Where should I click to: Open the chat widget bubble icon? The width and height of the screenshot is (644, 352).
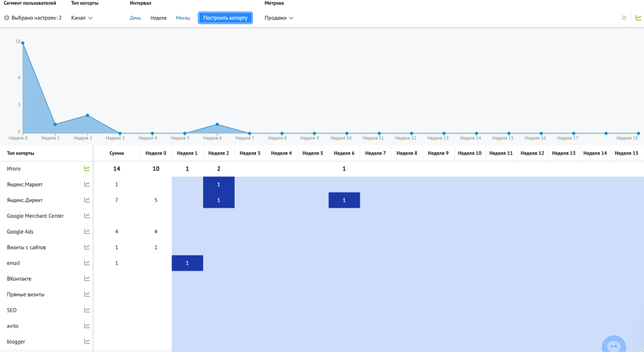click(x=613, y=346)
